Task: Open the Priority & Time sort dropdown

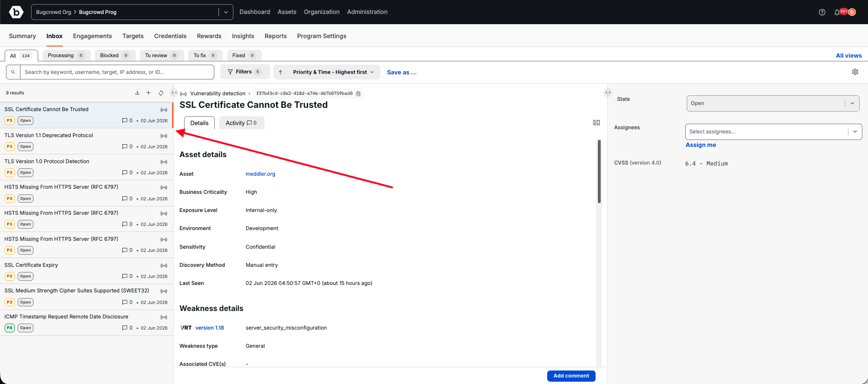Action: (x=333, y=72)
